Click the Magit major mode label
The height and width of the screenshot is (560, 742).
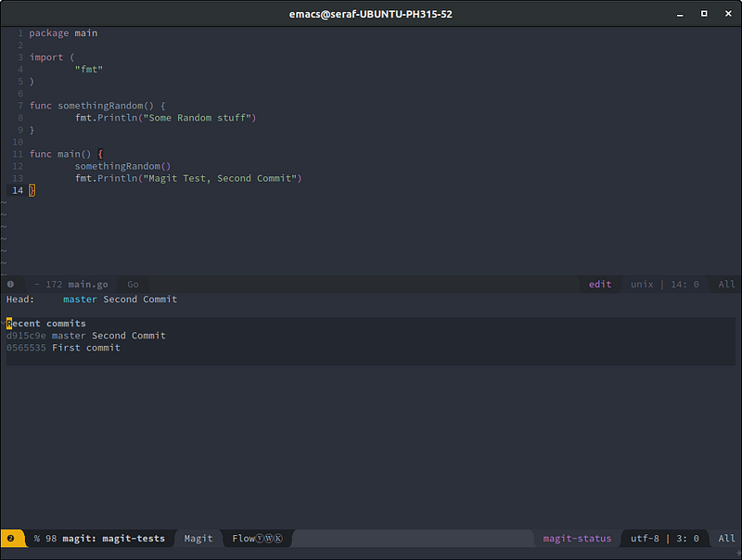click(198, 538)
